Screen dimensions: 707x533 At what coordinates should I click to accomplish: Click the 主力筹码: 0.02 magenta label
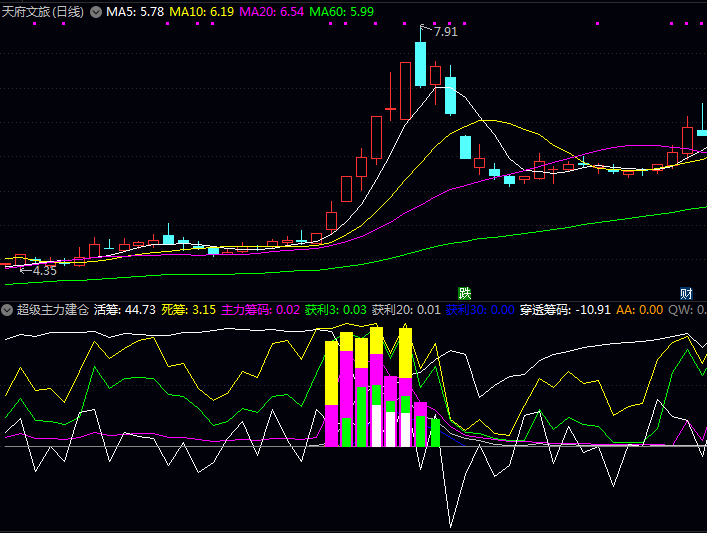pyautogui.click(x=259, y=310)
